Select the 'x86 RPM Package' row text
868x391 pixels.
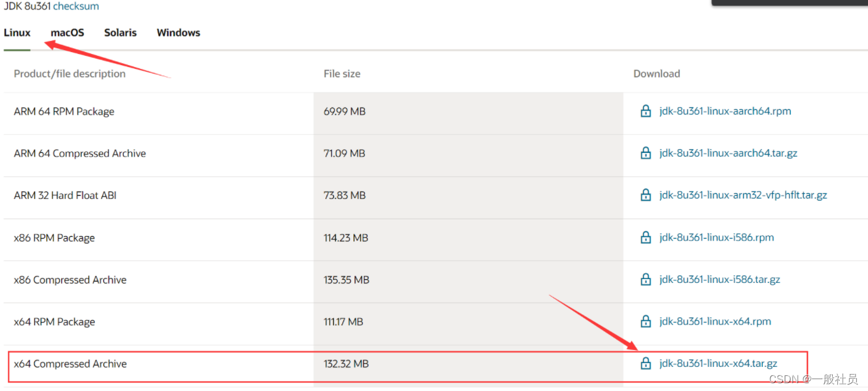pos(54,237)
